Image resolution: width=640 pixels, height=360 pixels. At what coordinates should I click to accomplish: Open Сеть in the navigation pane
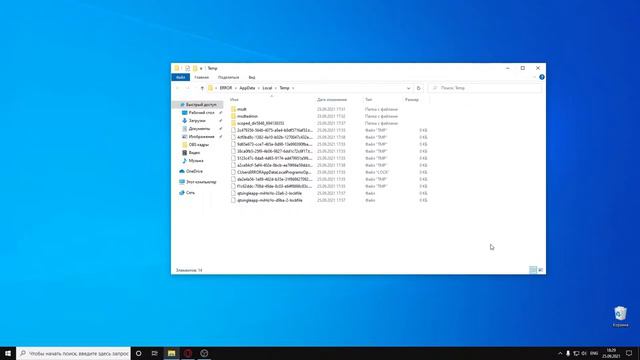(x=190, y=193)
